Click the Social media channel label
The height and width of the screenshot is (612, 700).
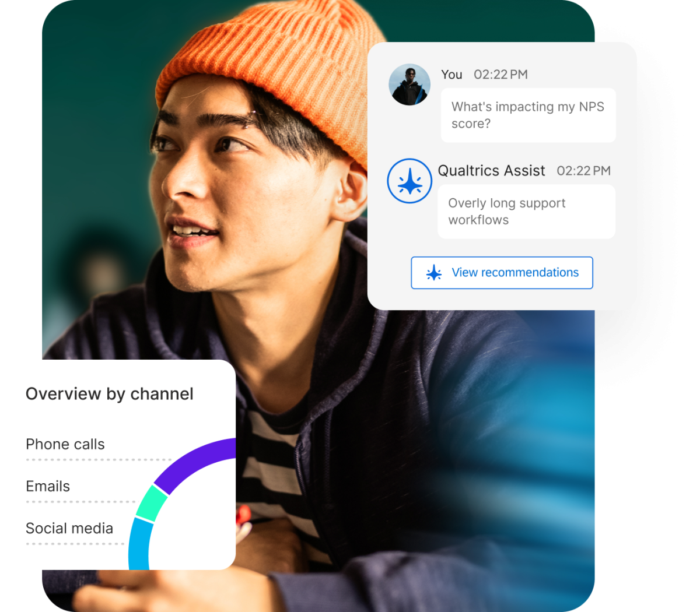coord(69,528)
